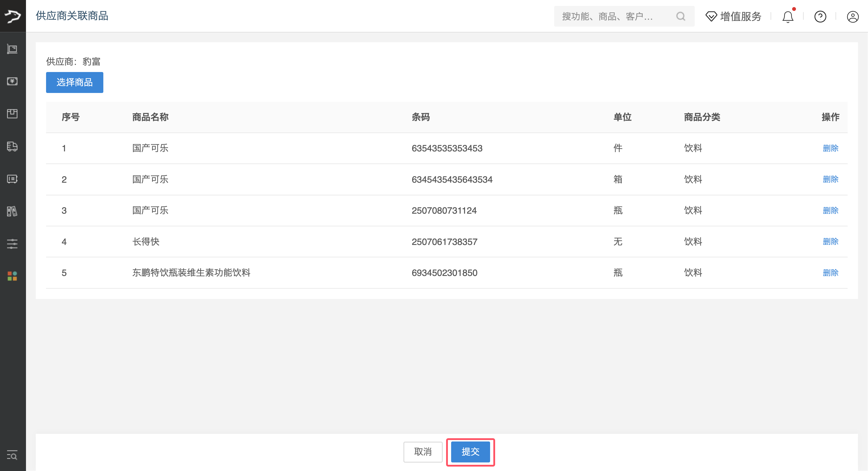The height and width of the screenshot is (471, 868).
Task: Click the 单位 column header
Action: point(622,117)
